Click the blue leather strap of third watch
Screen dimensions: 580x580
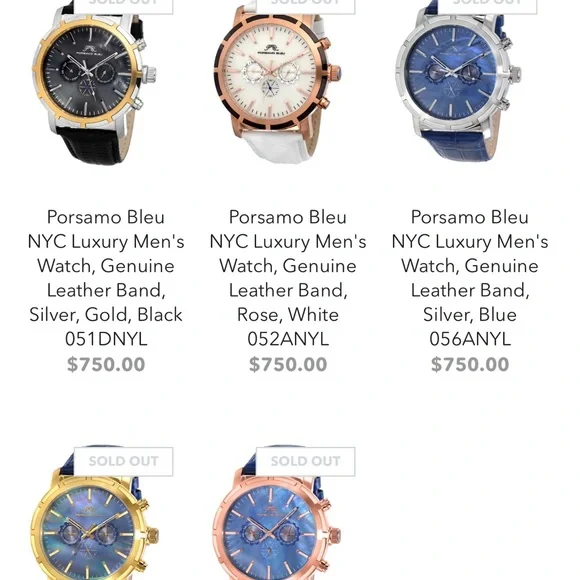459,146
